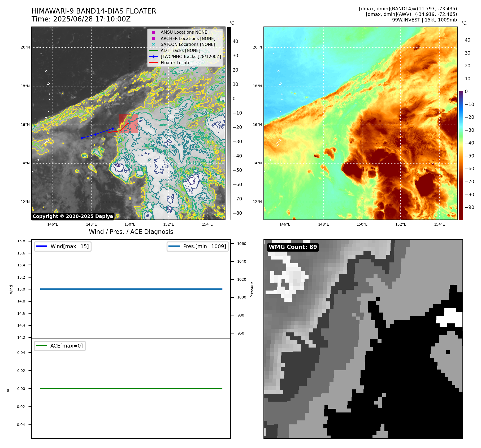The height and width of the screenshot is (448, 481).
Task: Click the °C unit above the grayscale colorbar
Action: pos(232,23)
